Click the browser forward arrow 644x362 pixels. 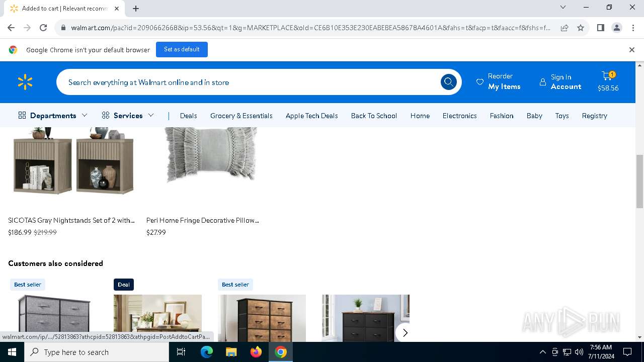[x=27, y=28]
